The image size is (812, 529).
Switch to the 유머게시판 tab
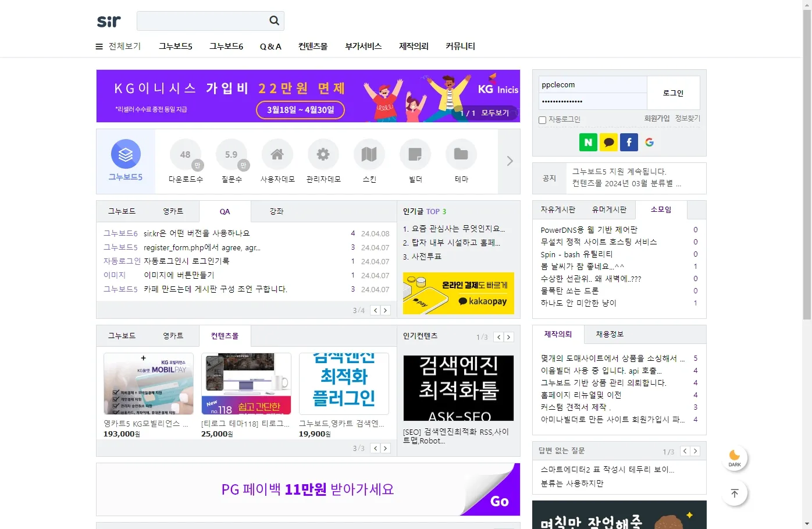[609, 210]
